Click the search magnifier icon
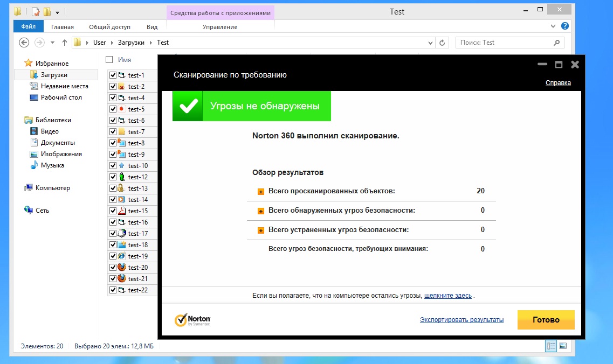Image resolution: width=613 pixels, height=364 pixels. [557, 43]
